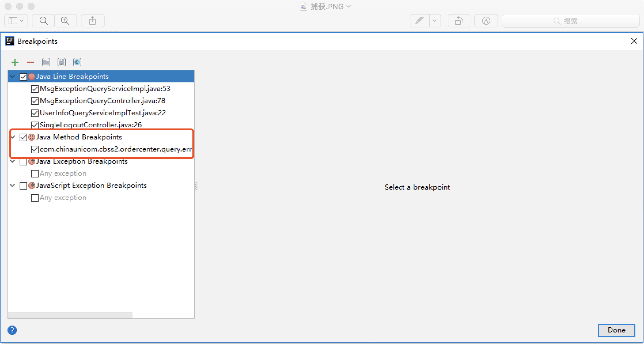Click the group by class icon
This screenshot has width=644, height=344.
point(77,62)
